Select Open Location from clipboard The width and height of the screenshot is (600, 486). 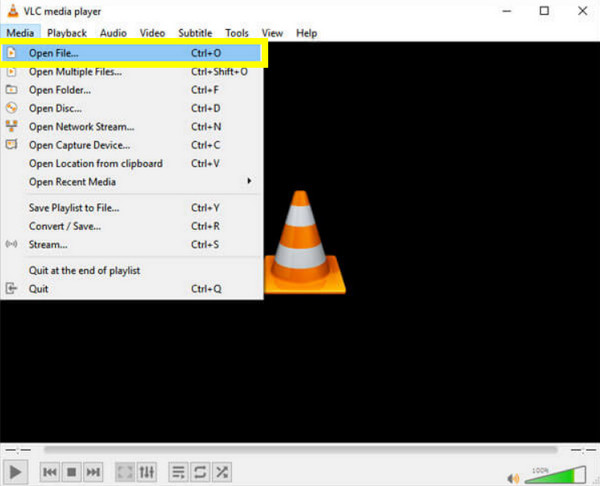click(132, 163)
